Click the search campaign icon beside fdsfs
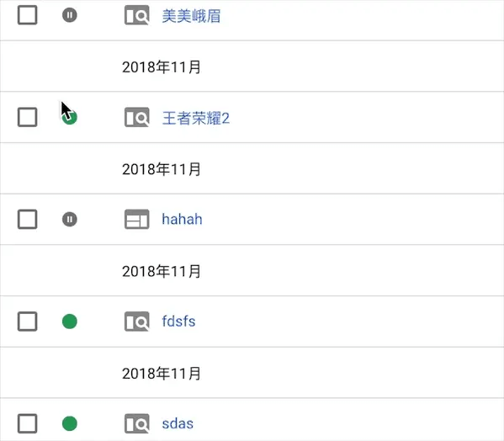 click(137, 321)
